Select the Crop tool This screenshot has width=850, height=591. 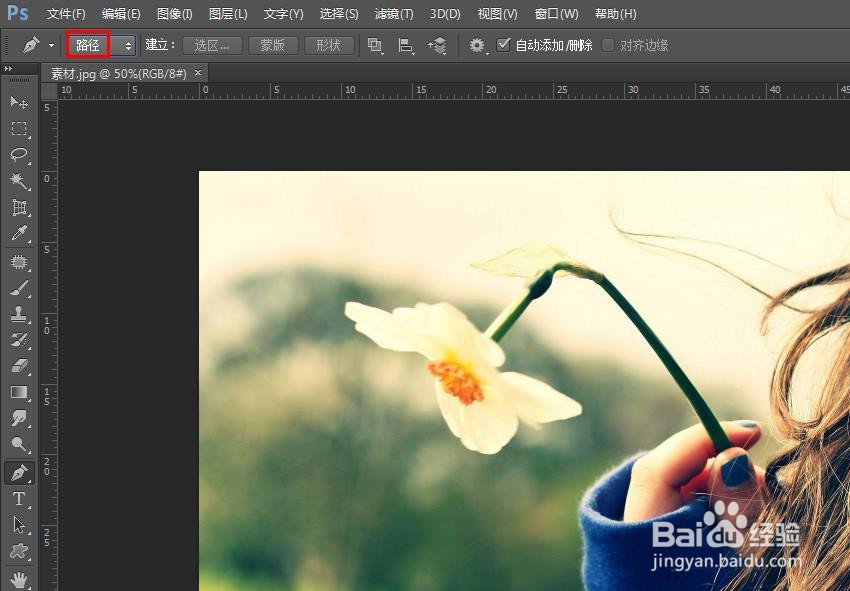(19, 207)
